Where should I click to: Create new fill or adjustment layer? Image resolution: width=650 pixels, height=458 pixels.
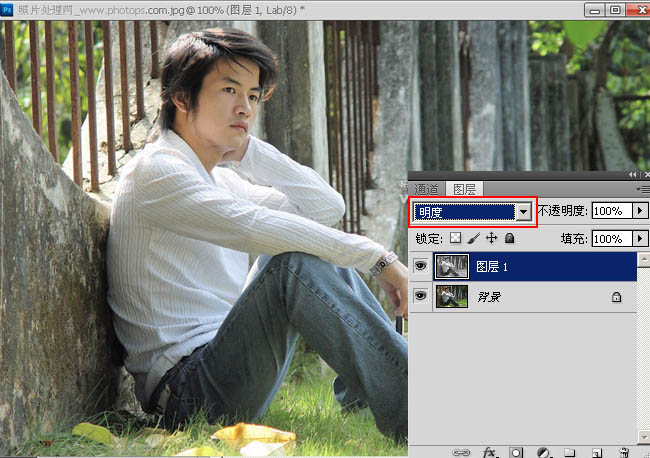543,452
